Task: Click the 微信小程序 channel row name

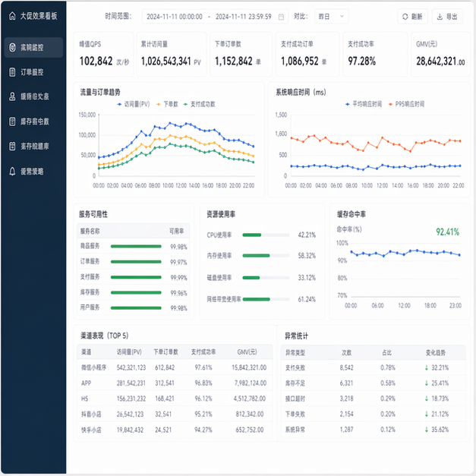Action: tap(93, 367)
